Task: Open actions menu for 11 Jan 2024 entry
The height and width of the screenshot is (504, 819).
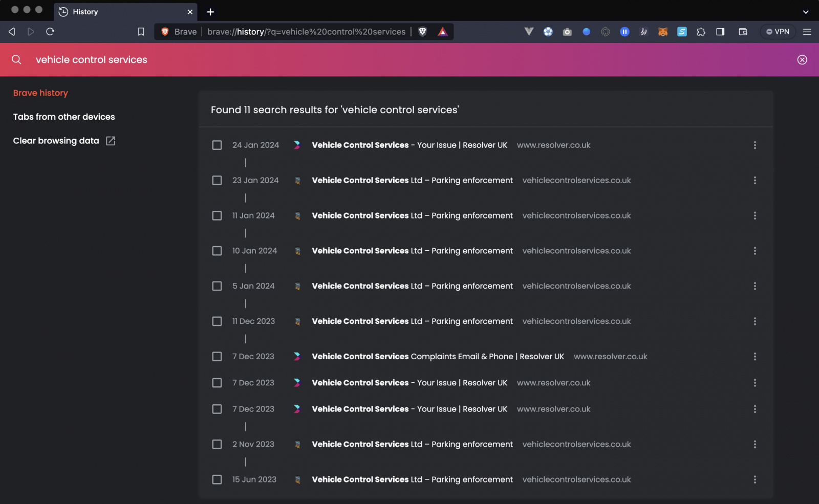Action: click(755, 216)
